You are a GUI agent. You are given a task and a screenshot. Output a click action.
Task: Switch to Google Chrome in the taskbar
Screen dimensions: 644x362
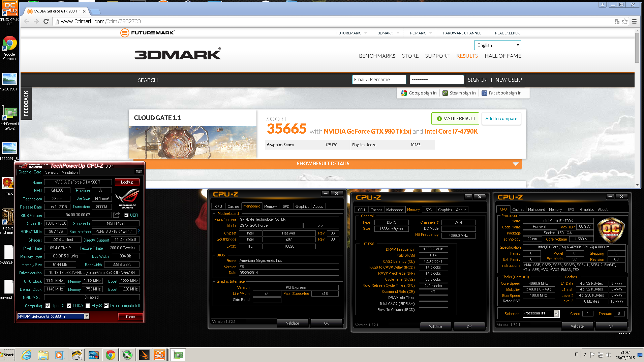coord(110,355)
